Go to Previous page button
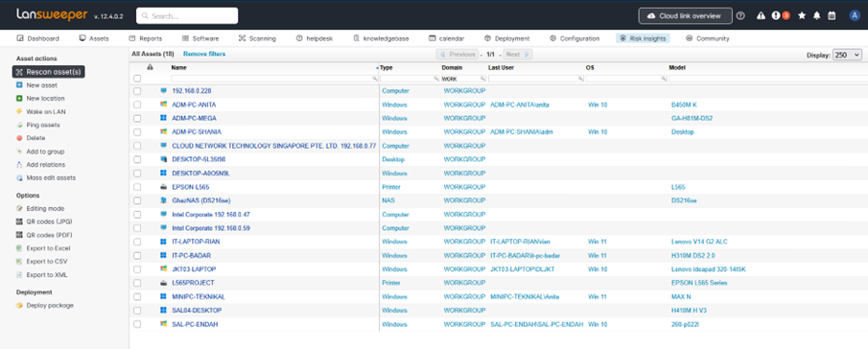868x349 pixels. (x=457, y=55)
